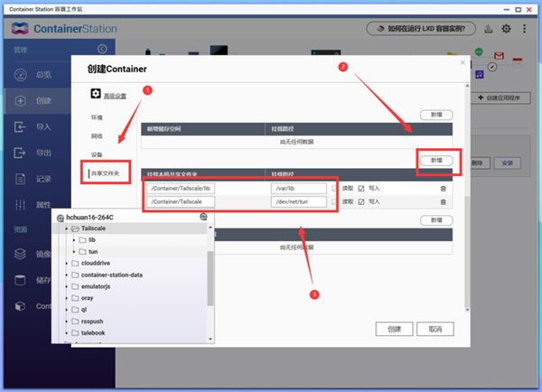Open the import tasks icon in header

(488, 29)
